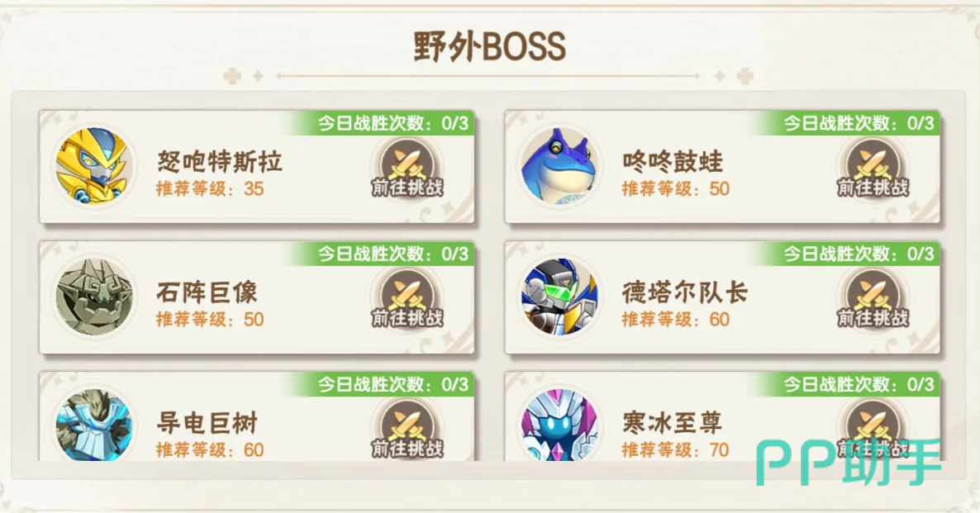The width and height of the screenshot is (980, 513).
Task: Open the 导电巨树 boss avatar
Action: pos(93,425)
